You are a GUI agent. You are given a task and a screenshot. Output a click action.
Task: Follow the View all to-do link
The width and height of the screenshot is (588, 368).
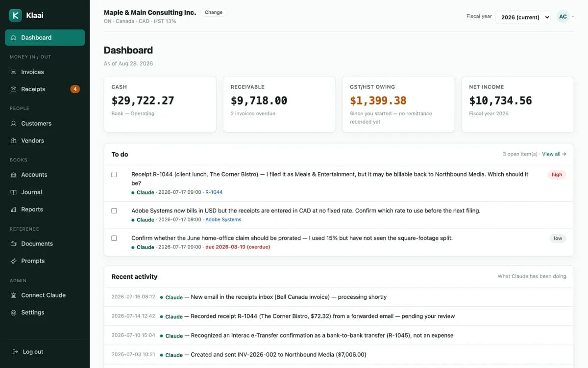coord(554,154)
